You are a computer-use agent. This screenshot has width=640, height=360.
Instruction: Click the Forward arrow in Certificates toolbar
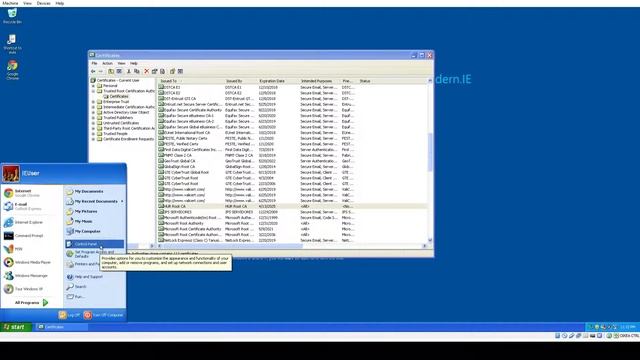pos(101,71)
